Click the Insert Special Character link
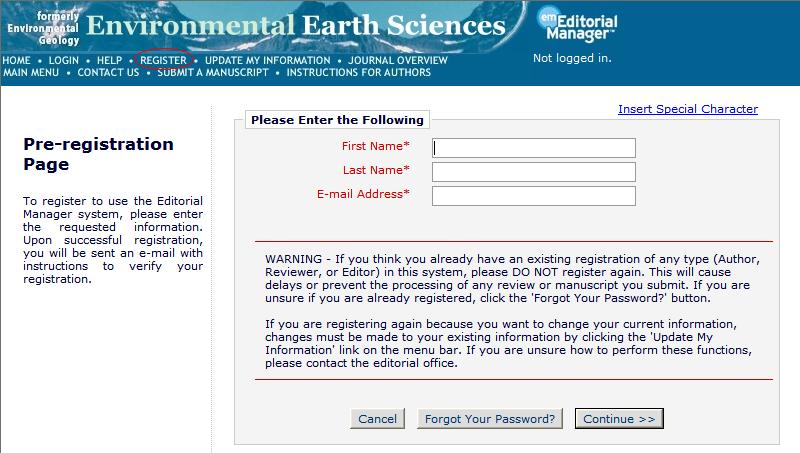The image size is (800, 453). tap(688, 109)
